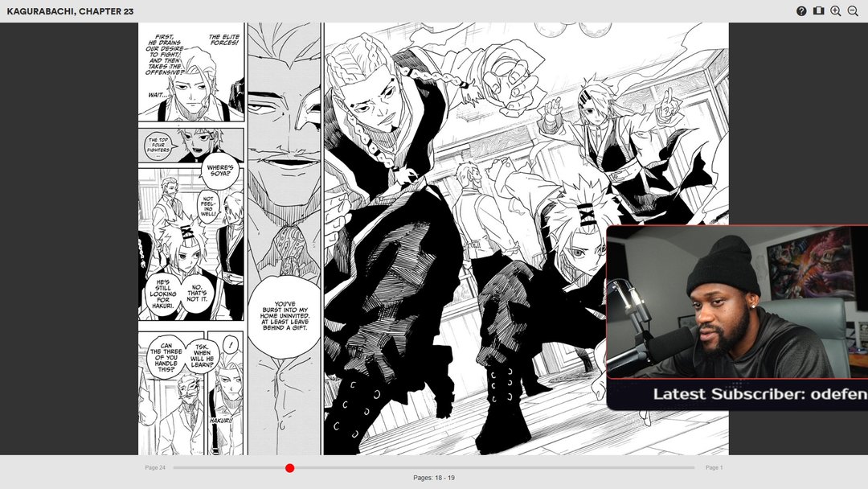Click the zoom in magnifier
The width and height of the screenshot is (868, 489).
836,11
